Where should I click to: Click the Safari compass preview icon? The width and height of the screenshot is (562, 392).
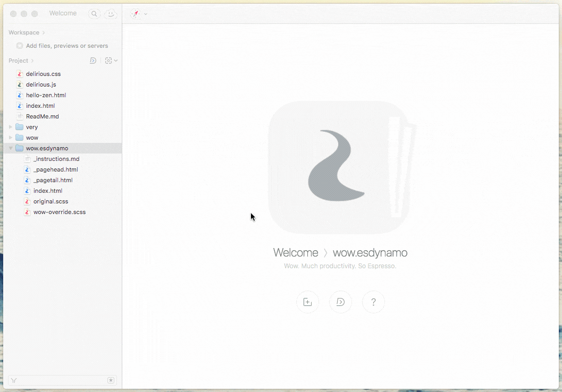(x=136, y=14)
